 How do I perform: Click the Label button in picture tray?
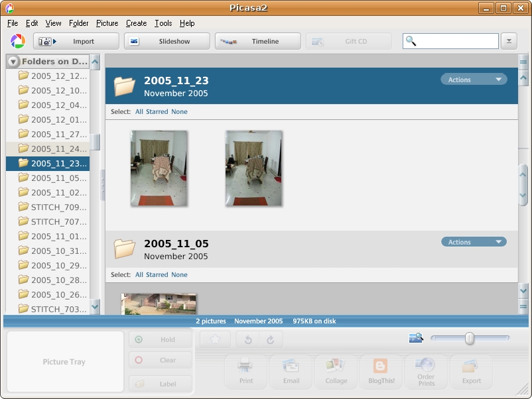point(161,384)
